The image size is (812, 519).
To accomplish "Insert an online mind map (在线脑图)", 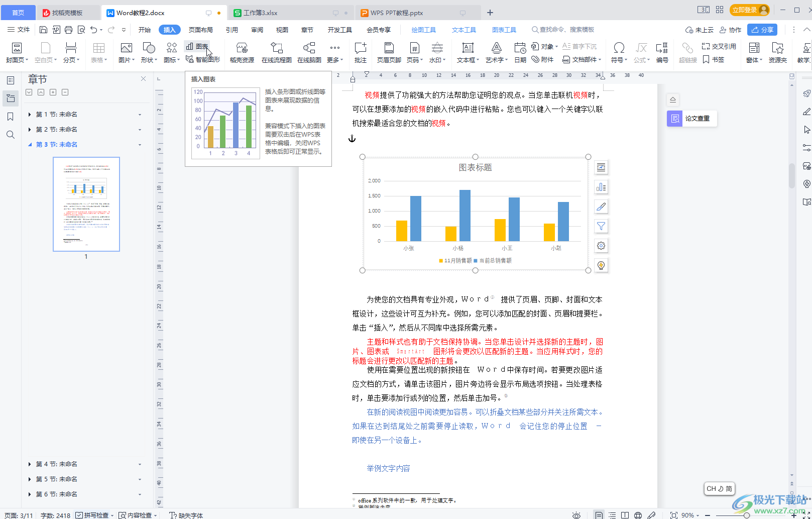I will coord(309,53).
